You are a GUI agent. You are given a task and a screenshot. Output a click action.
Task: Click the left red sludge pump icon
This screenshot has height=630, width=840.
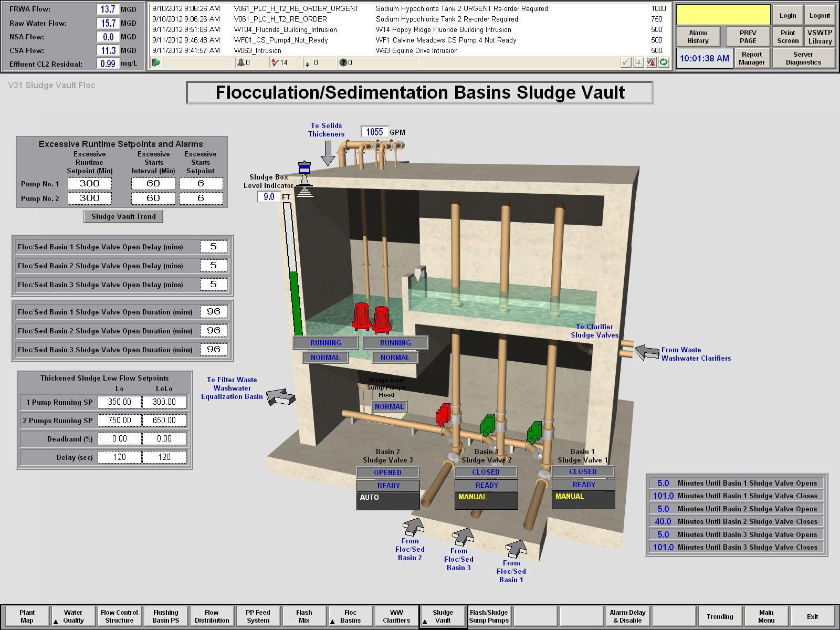point(361,316)
